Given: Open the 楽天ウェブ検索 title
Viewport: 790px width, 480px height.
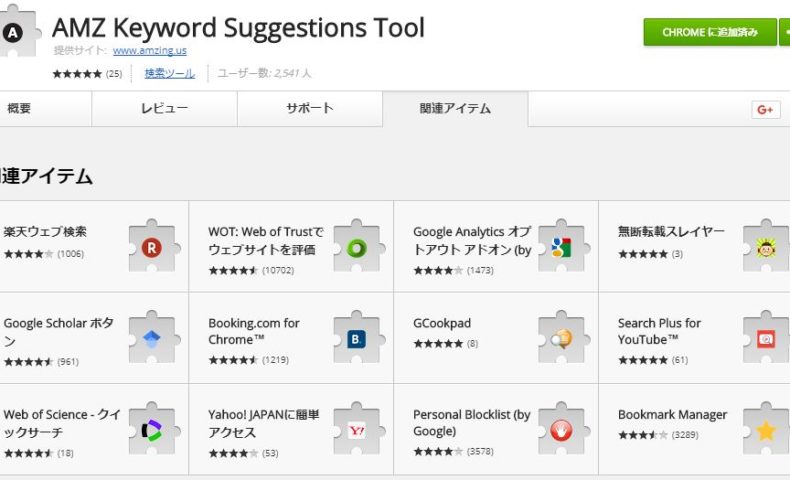Looking at the screenshot, I should tap(45, 232).
